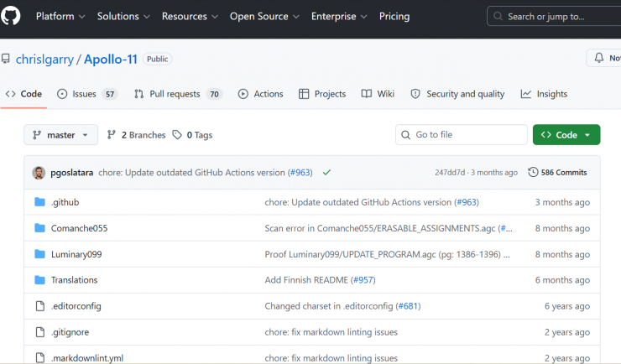Open 586 Commits history
This screenshot has height=364, width=621.
click(x=557, y=173)
